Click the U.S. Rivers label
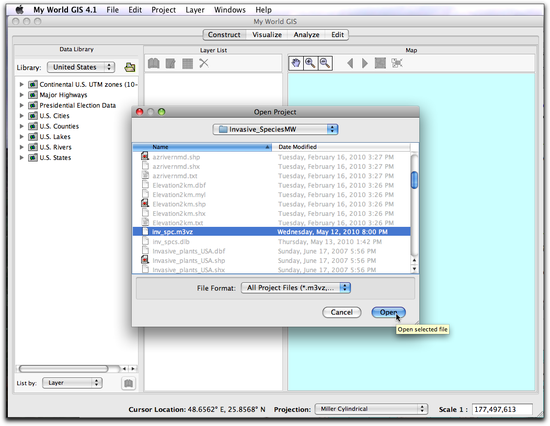The height and width of the screenshot is (426, 550). click(55, 147)
